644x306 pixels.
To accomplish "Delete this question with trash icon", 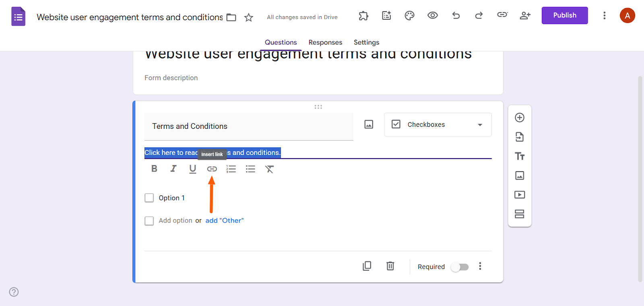I will point(390,266).
